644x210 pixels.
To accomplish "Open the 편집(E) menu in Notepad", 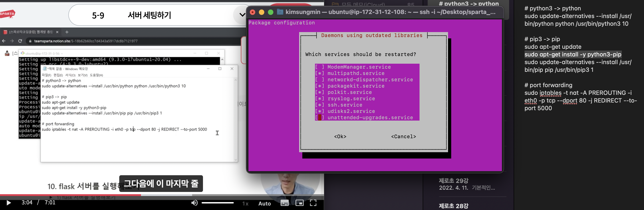I will click(x=58, y=75).
